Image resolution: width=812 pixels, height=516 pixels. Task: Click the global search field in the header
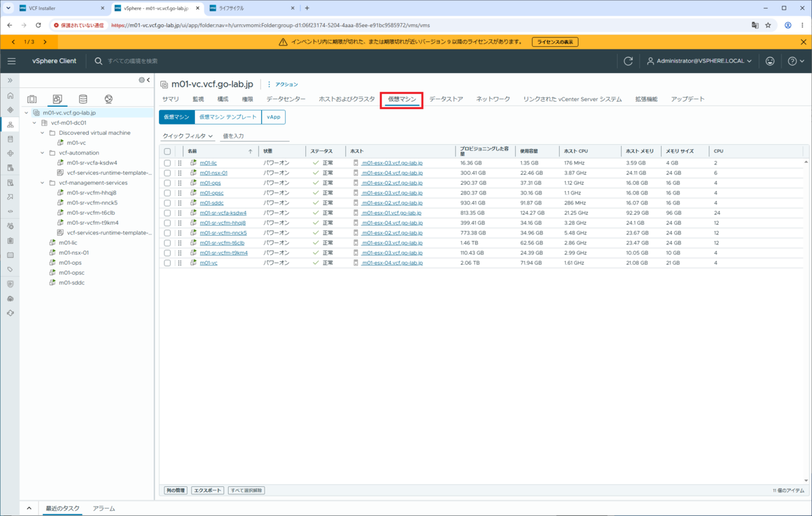click(132, 61)
